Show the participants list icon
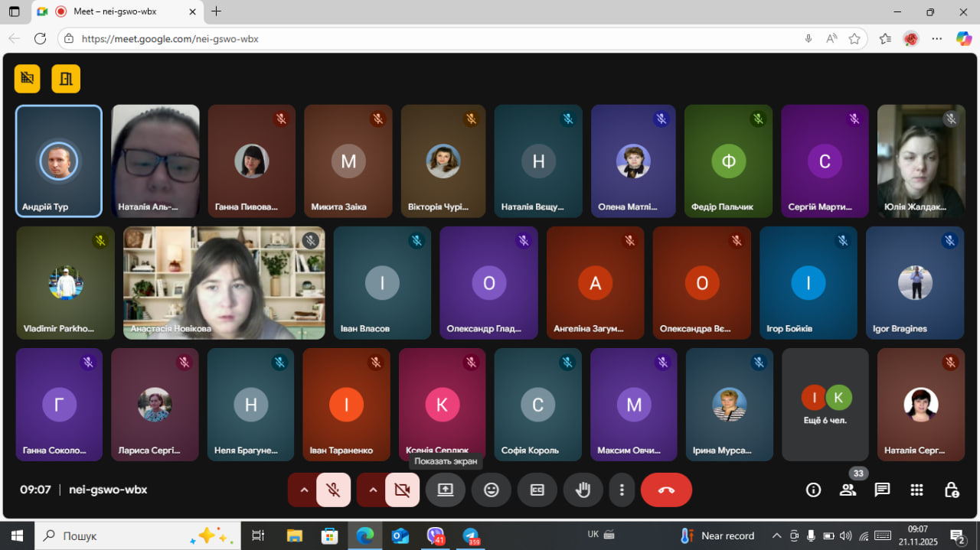980x550 pixels. [848, 490]
